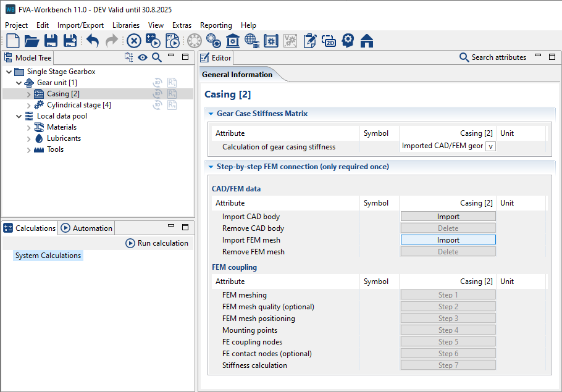Collapse the Gear Case Stiffness Matrix section
Image resolution: width=562 pixels, height=392 pixels.
tap(211, 114)
